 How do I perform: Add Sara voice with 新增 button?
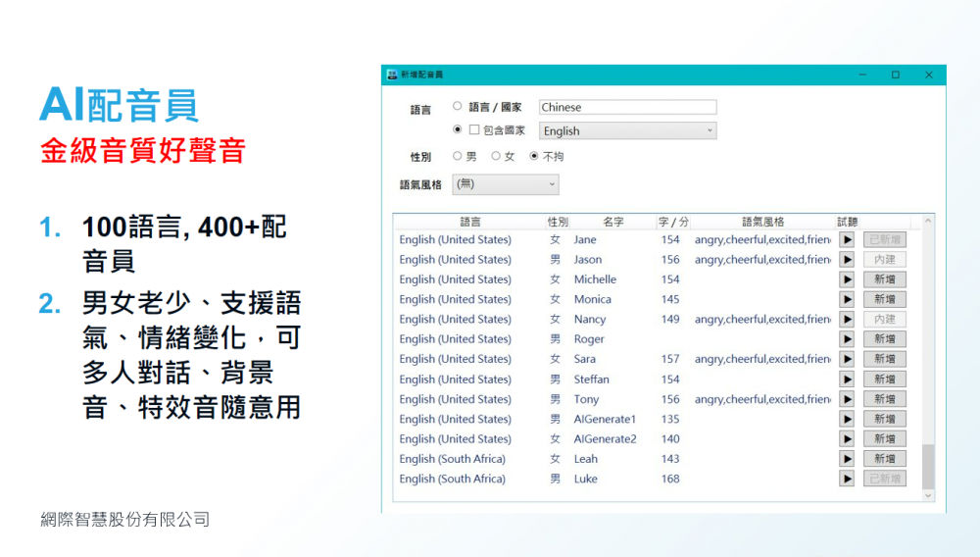(x=884, y=359)
